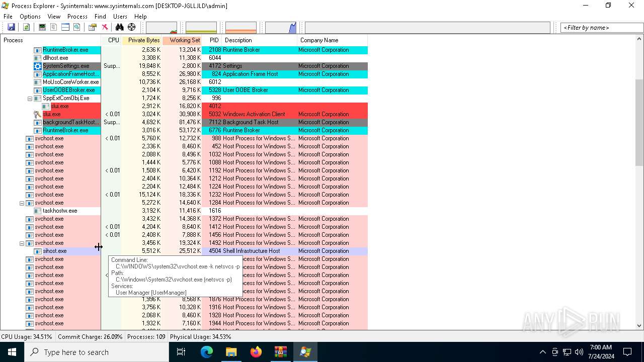Select the child slui.exe PID 4012
The width and height of the screenshot is (644, 362).
click(x=184, y=106)
